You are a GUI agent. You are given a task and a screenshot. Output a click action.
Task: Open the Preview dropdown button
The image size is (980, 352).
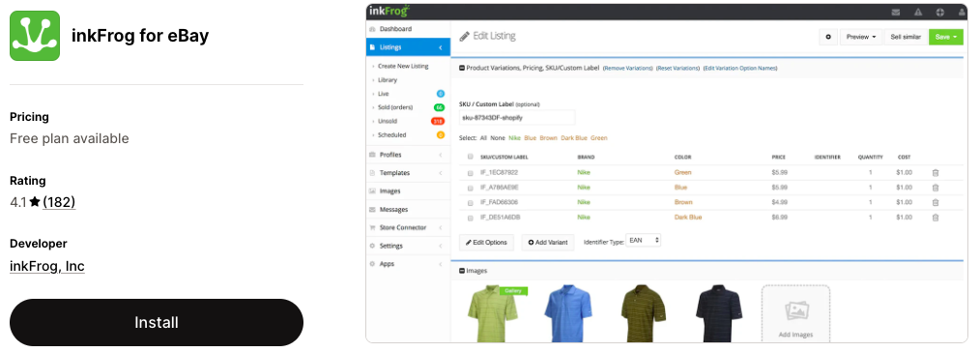860,37
